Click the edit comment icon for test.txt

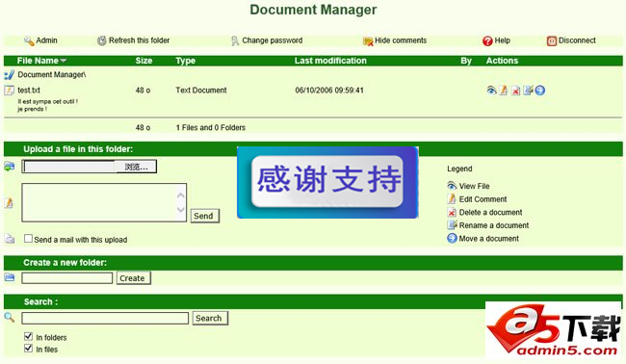tap(504, 91)
